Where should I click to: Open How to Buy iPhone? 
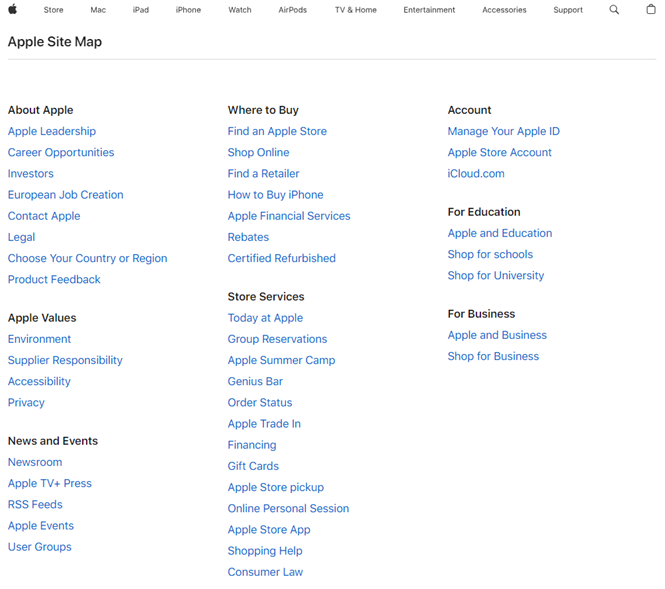[x=275, y=195]
